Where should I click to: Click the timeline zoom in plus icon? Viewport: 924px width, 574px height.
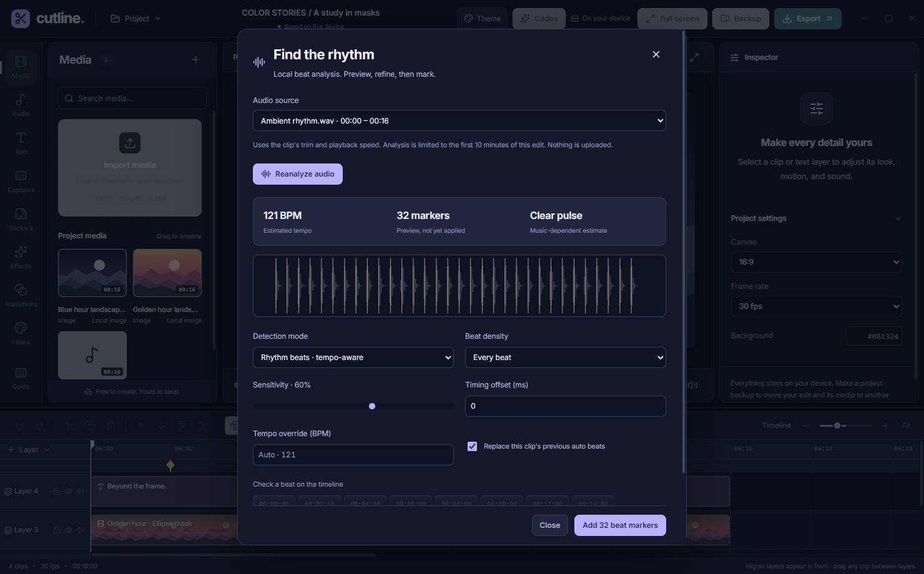[x=885, y=426]
